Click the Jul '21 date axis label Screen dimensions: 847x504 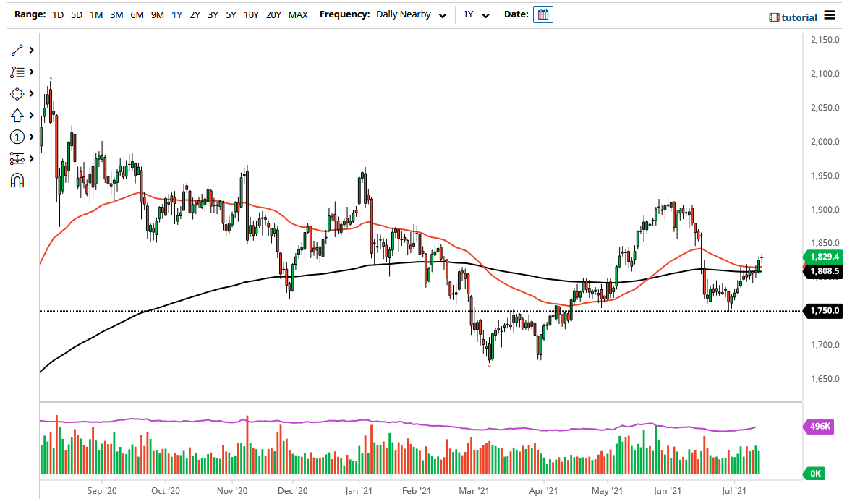734,490
